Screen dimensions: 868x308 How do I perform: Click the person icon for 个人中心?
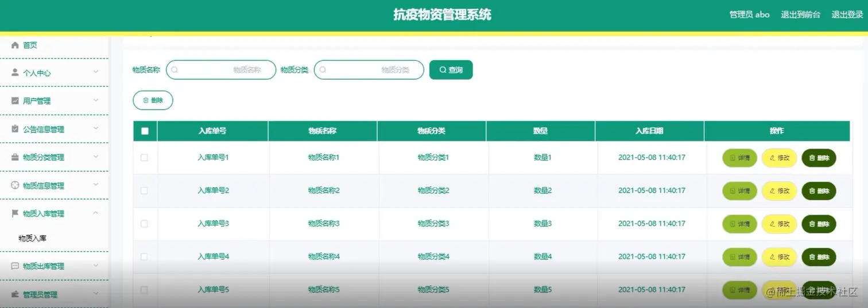[15, 73]
